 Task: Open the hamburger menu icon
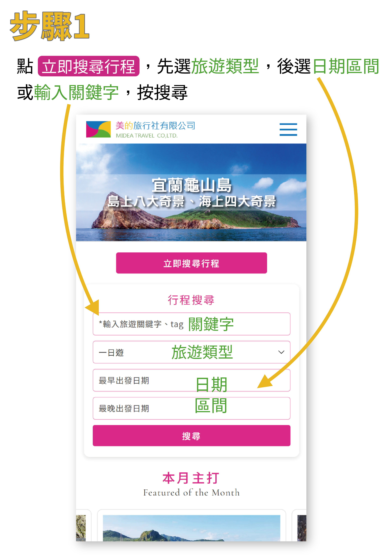(288, 130)
